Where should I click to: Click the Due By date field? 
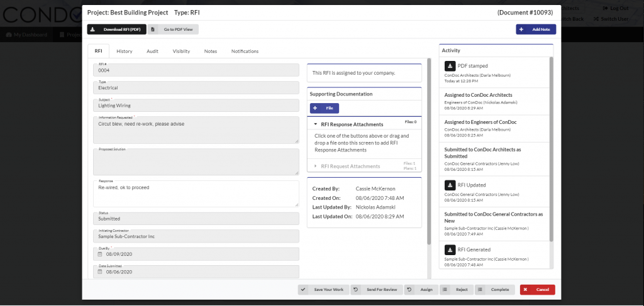pyautogui.click(x=196, y=254)
